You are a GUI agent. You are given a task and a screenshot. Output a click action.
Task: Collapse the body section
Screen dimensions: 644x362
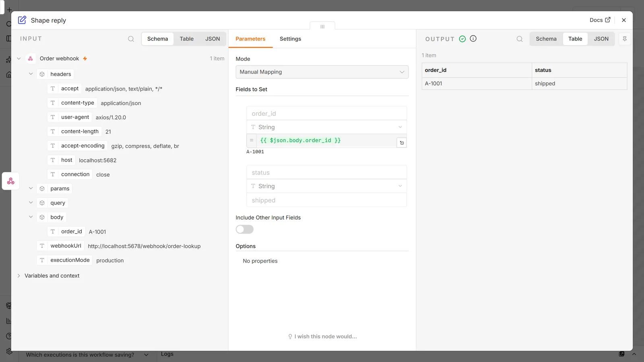click(x=31, y=217)
